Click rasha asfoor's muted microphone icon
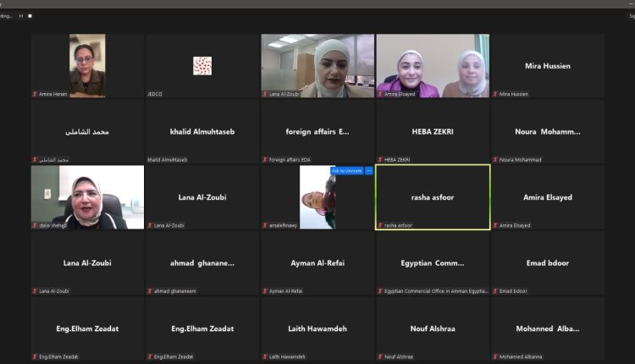Image resolution: width=635 pixels, height=364 pixels. tap(381, 226)
